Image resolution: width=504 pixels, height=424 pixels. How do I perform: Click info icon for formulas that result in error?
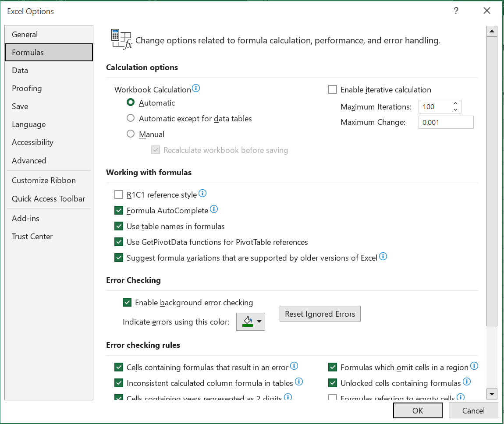(294, 366)
